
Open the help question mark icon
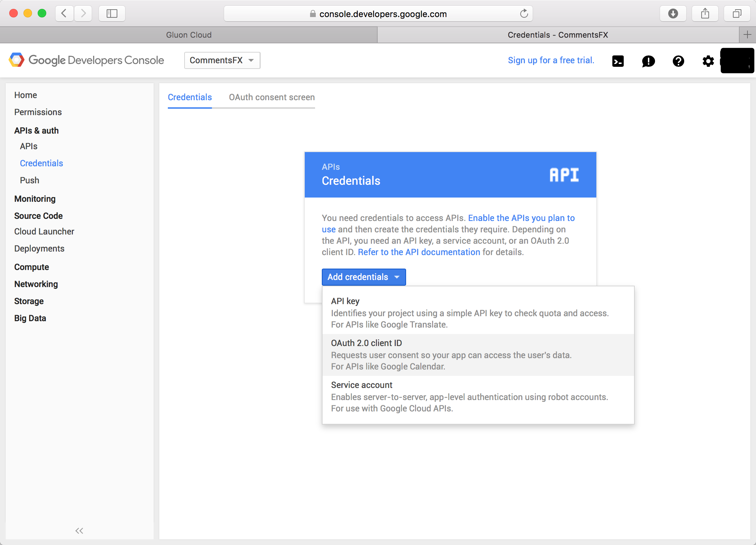click(678, 61)
